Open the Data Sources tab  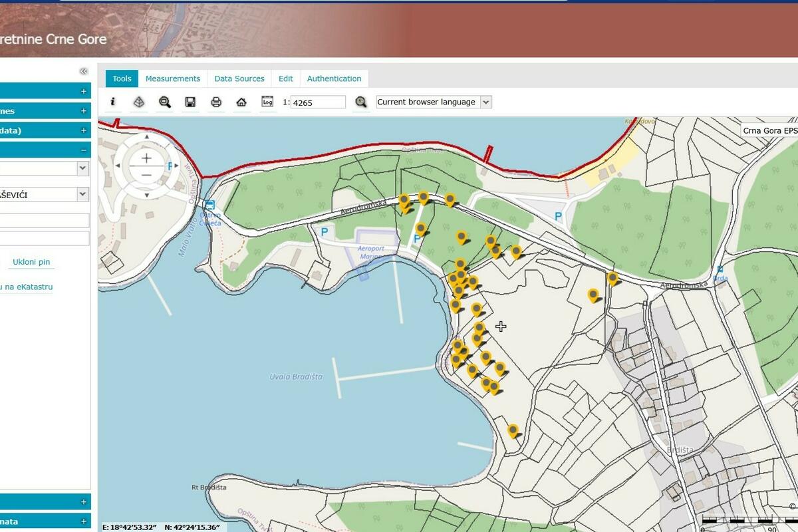point(239,78)
